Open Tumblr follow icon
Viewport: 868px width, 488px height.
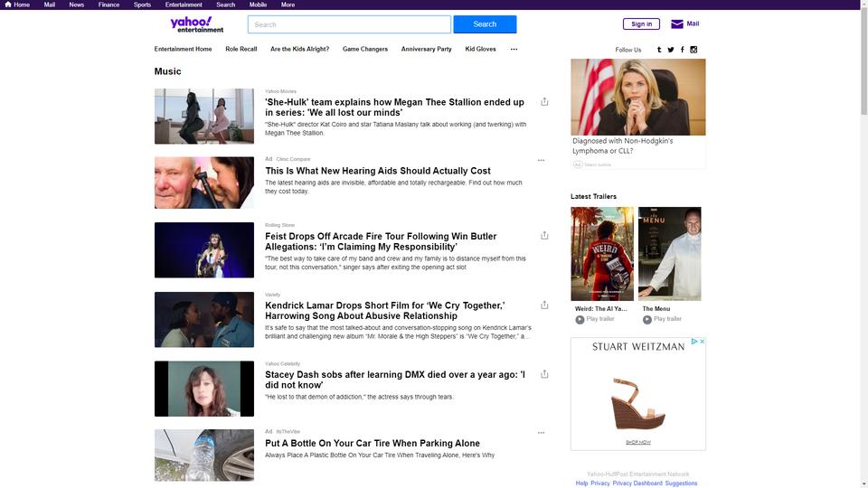[659, 50]
